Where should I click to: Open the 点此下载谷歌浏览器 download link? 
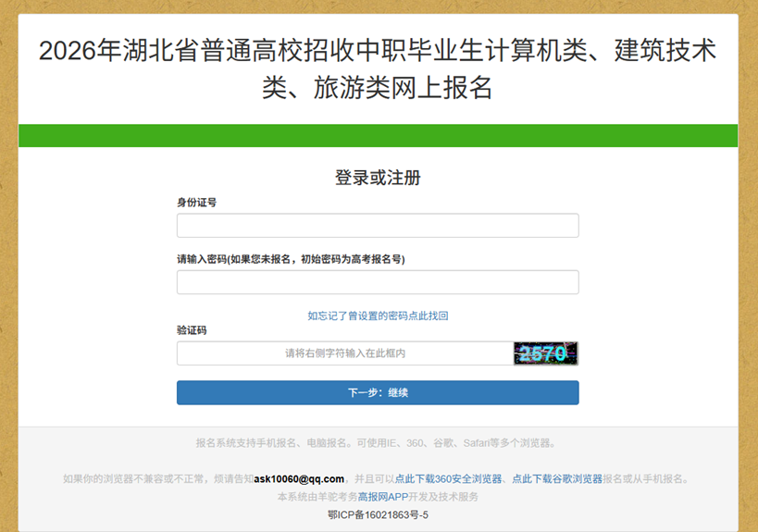pos(557,479)
